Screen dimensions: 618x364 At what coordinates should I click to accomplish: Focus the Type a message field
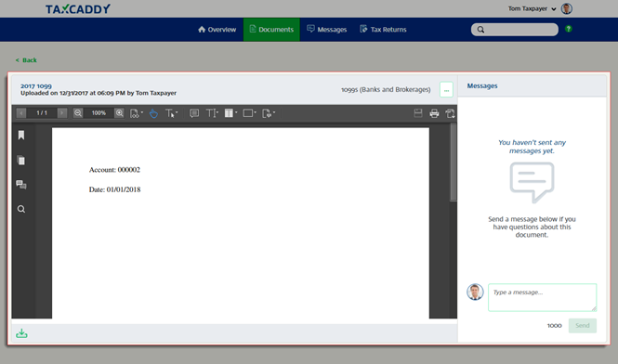pos(543,297)
